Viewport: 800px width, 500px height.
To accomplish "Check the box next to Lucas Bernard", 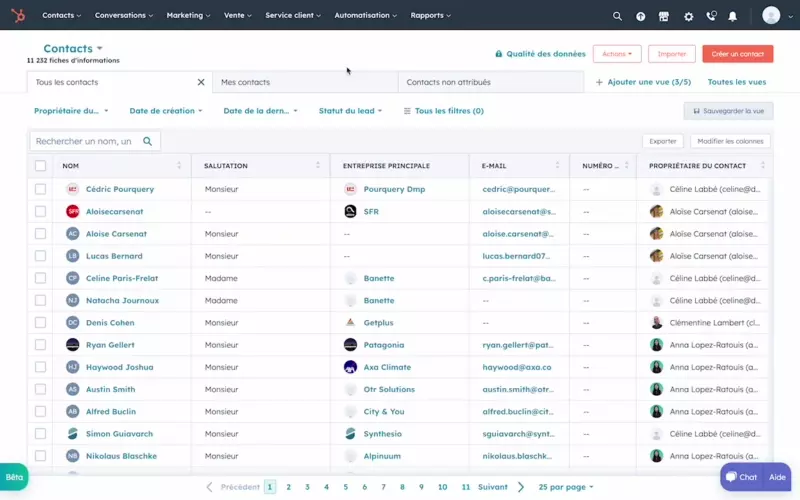I will click(41, 256).
